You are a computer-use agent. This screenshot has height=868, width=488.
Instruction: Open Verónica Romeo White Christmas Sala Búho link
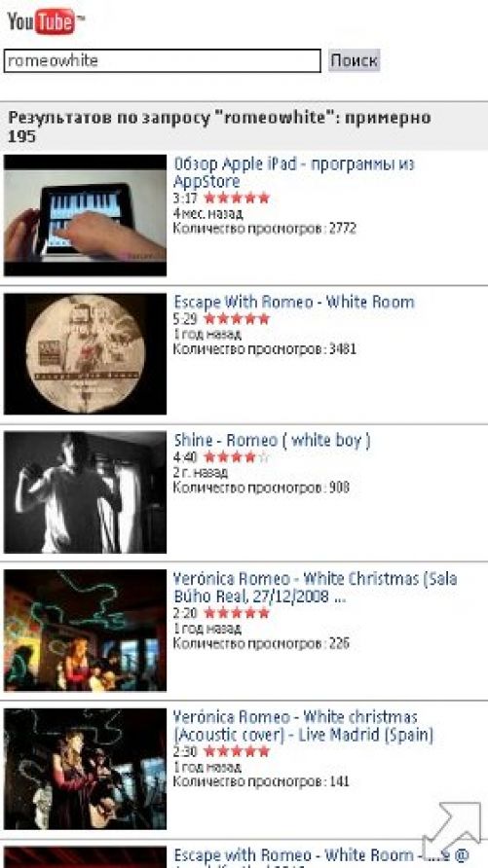click(316, 588)
